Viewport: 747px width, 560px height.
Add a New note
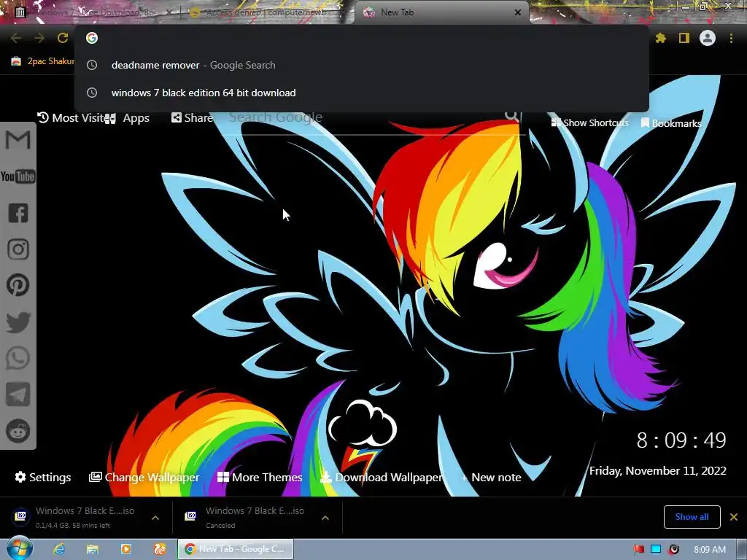tap(491, 477)
